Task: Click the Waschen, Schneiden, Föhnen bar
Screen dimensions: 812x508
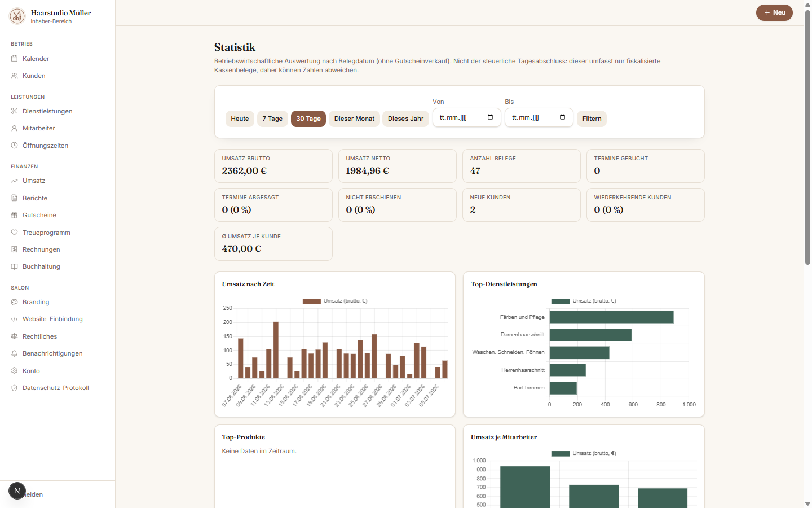Action: point(580,352)
